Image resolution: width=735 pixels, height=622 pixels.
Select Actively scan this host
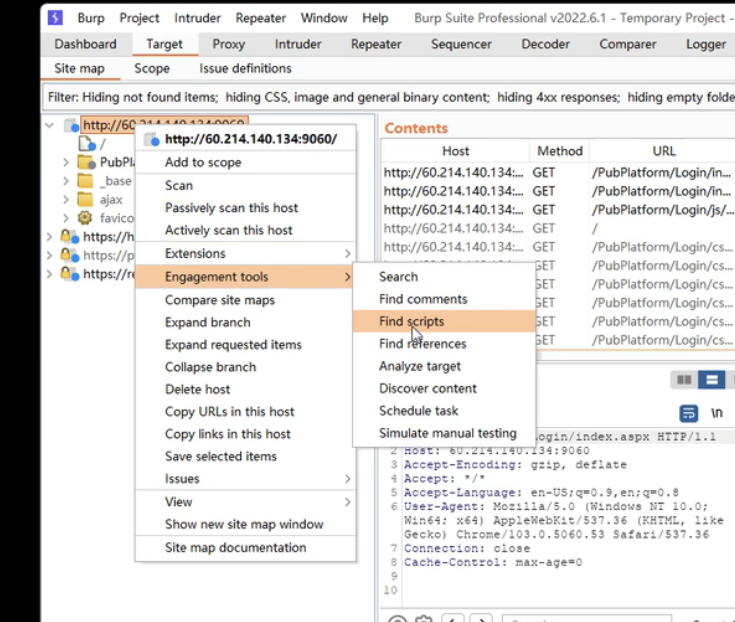click(x=246, y=230)
